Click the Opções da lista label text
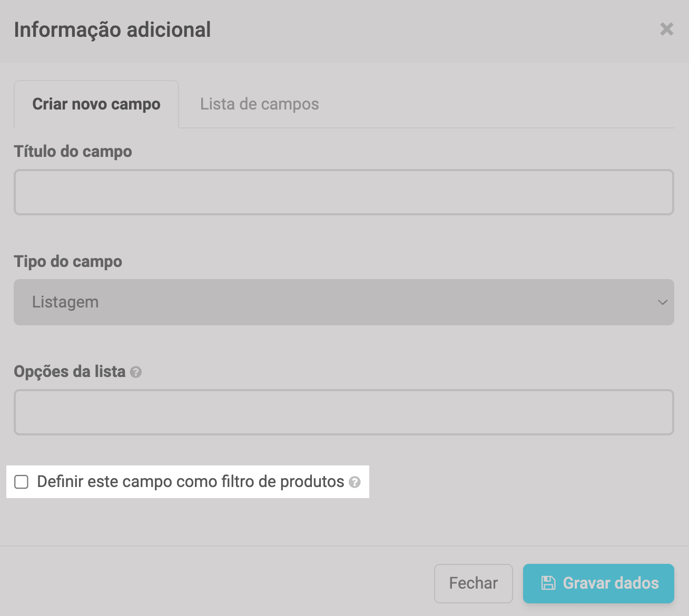This screenshot has width=689, height=616. 70,372
